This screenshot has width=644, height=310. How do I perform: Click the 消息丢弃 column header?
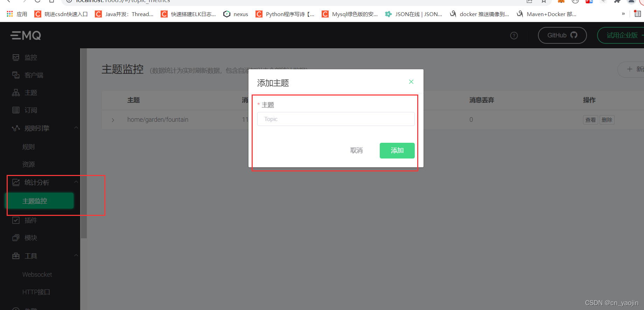coord(482,100)
